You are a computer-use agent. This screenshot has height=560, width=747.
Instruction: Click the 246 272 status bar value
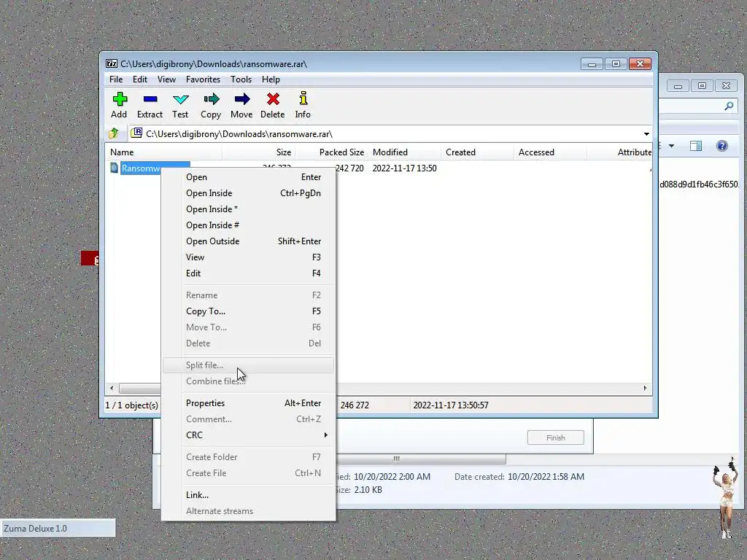355,405
